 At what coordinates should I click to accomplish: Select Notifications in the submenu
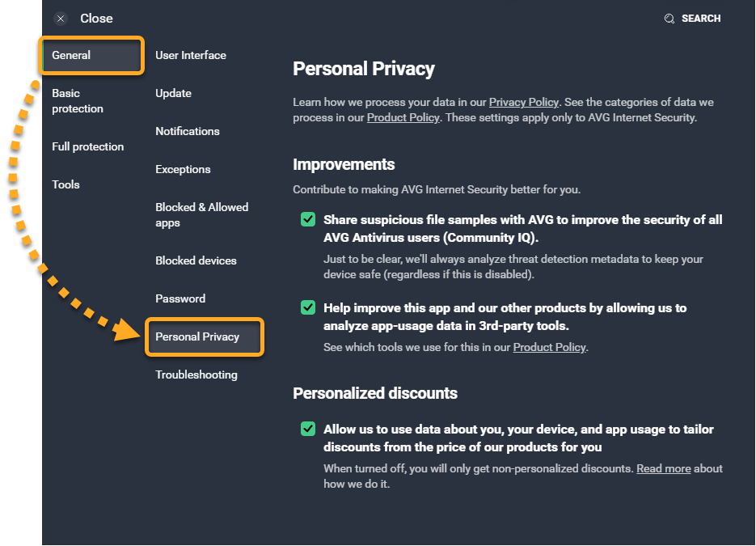click(x=188, y=131)
